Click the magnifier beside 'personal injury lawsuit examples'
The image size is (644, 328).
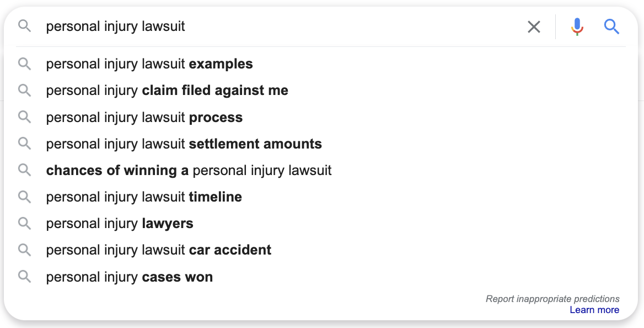24,64
